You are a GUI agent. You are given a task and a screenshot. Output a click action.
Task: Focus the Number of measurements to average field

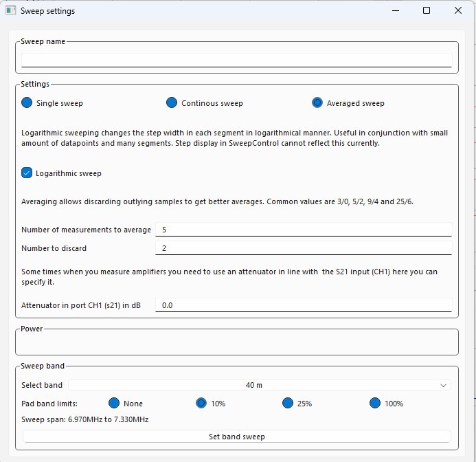tap(303, 230)
